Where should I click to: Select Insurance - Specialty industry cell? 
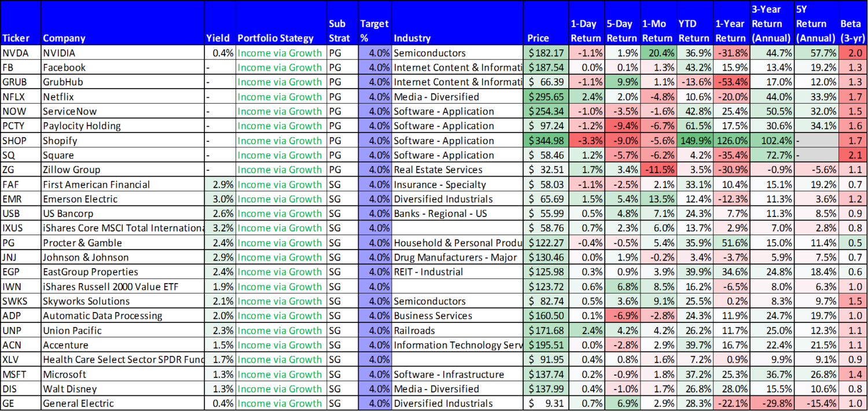tap(457, 185)
